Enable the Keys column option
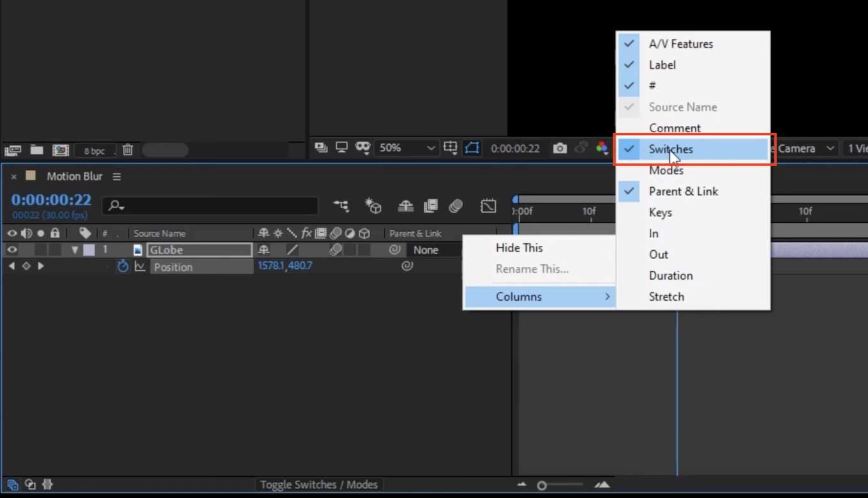 coord(692,212)
